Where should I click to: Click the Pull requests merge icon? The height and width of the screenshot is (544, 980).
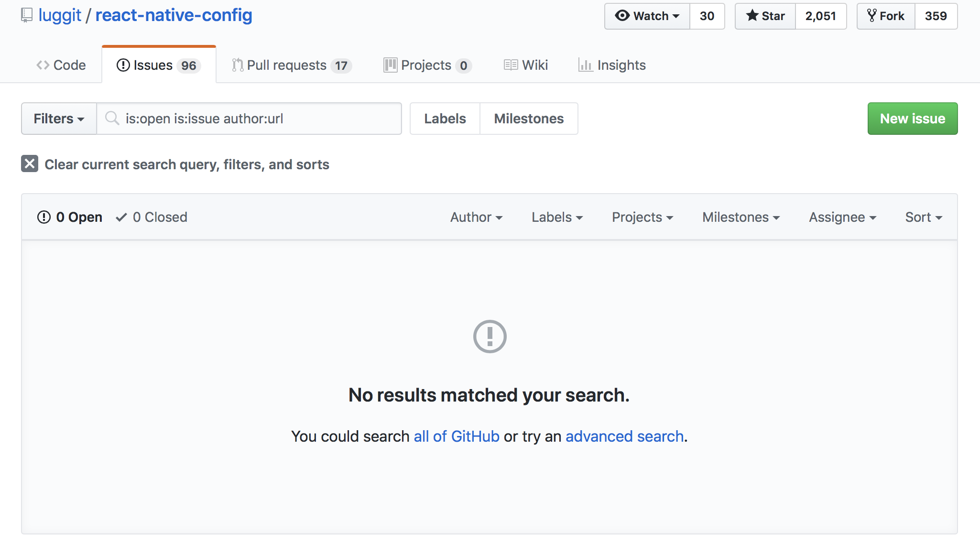pyautogui.click(x=238, y=65)
